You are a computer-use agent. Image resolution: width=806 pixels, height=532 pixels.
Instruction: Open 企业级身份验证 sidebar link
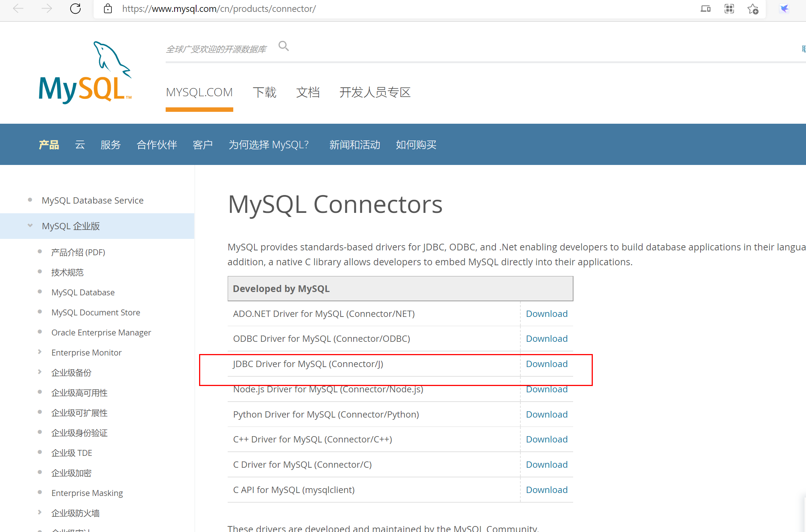(x=79, y=433)
